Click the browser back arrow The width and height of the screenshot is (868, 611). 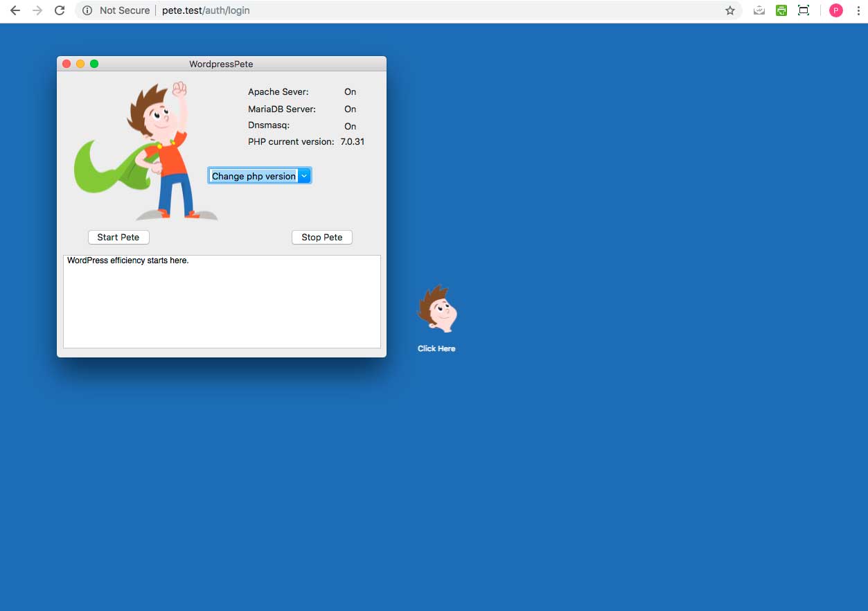coord(15,10)
